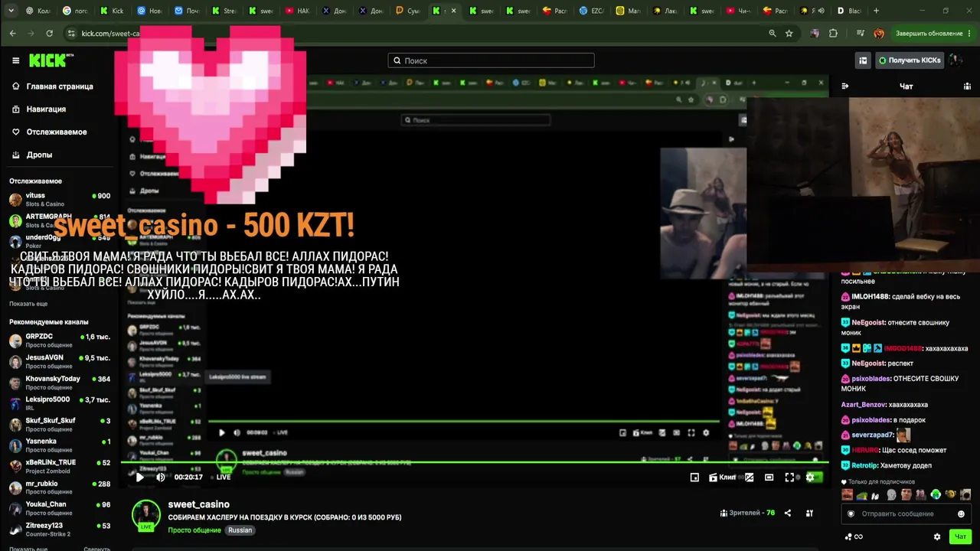Click the sweet_casino streamer avatar

click(145, 514)
